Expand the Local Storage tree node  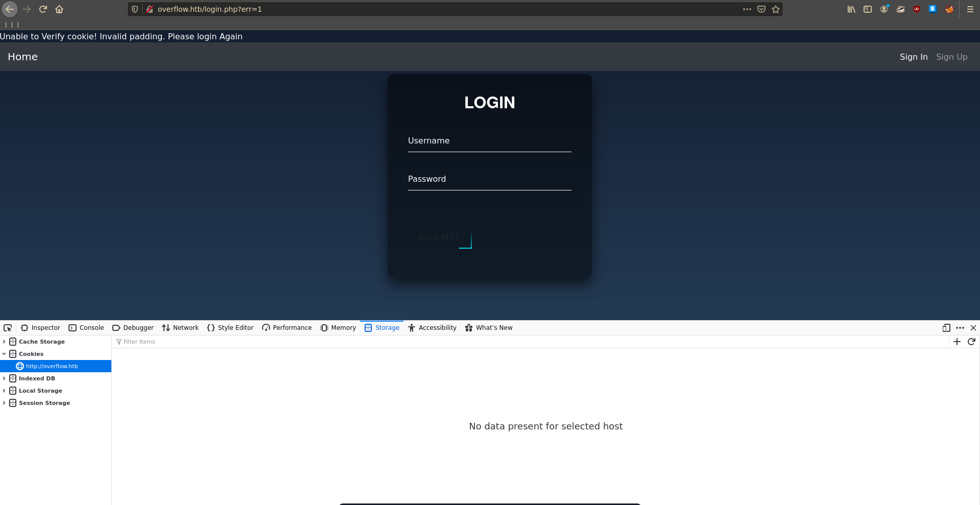5,391
